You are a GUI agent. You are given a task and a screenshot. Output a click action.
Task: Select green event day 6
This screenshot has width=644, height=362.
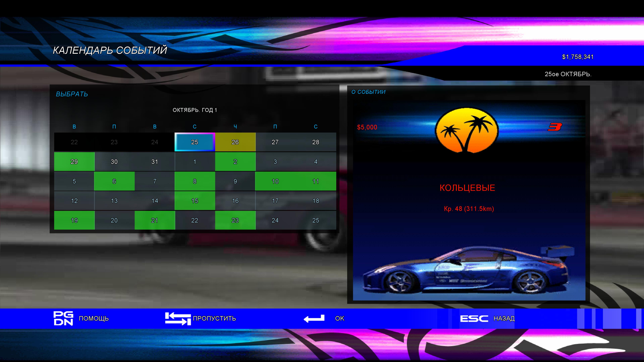(114, 181)
